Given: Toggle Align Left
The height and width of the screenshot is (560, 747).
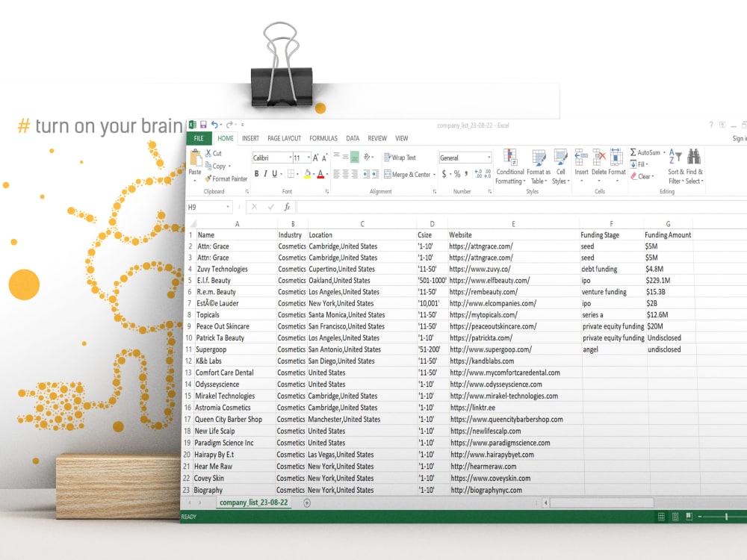Looking at the screenshot, I should pyautogui.click(x=336, y=174).
